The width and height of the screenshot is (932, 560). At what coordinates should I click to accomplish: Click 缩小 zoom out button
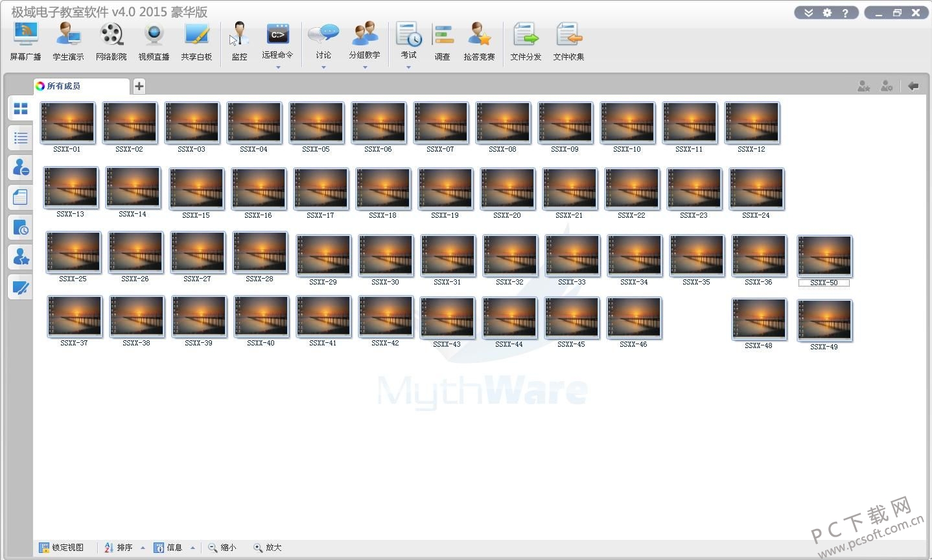222,548
